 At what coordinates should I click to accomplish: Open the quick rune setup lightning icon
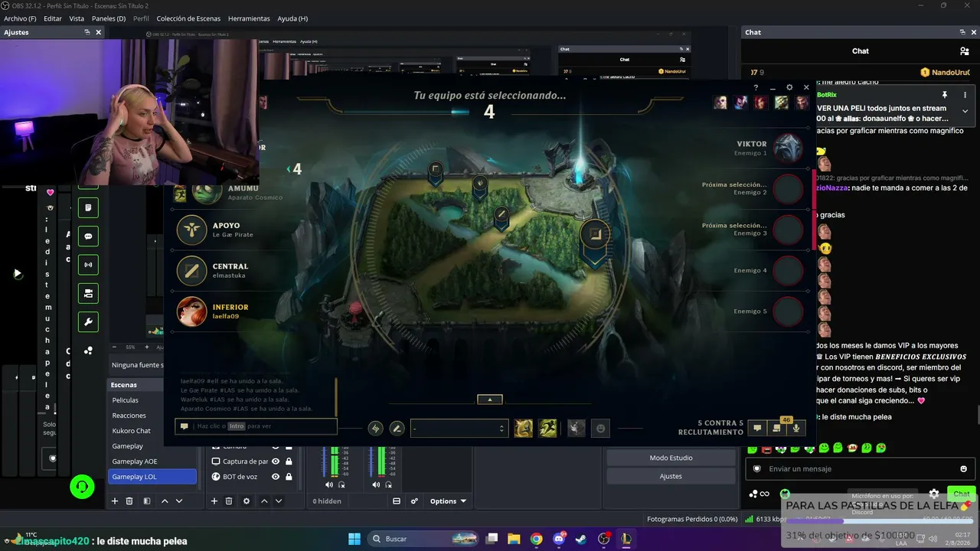pyautogui.click(x=375, y=429)
